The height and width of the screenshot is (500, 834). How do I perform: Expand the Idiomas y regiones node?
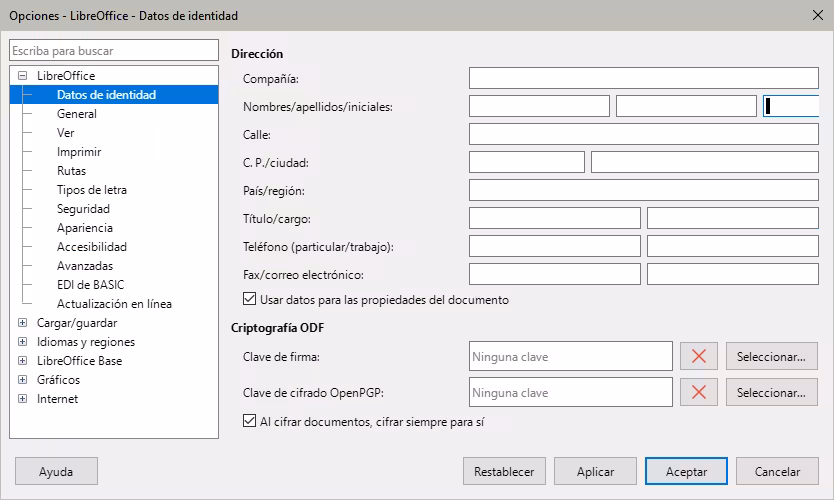point(22,341)
